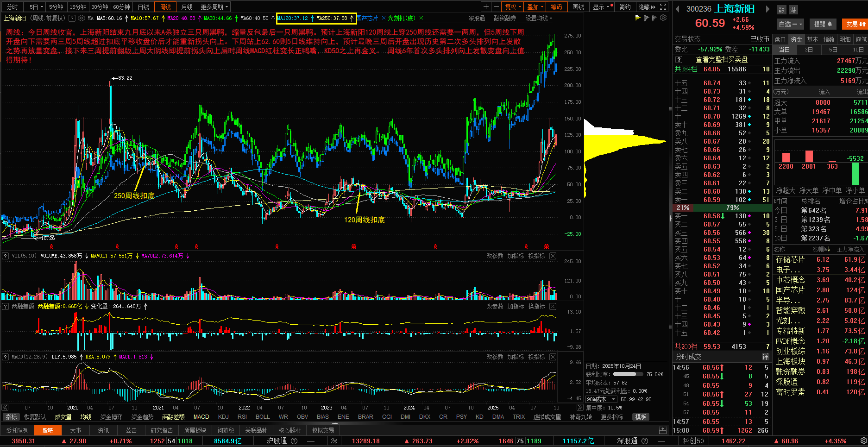Image resolution: width=868 pixels, height=447 pixels.
Task: Click the zoom-in plus icon in top toolbar
Action: 486,7
